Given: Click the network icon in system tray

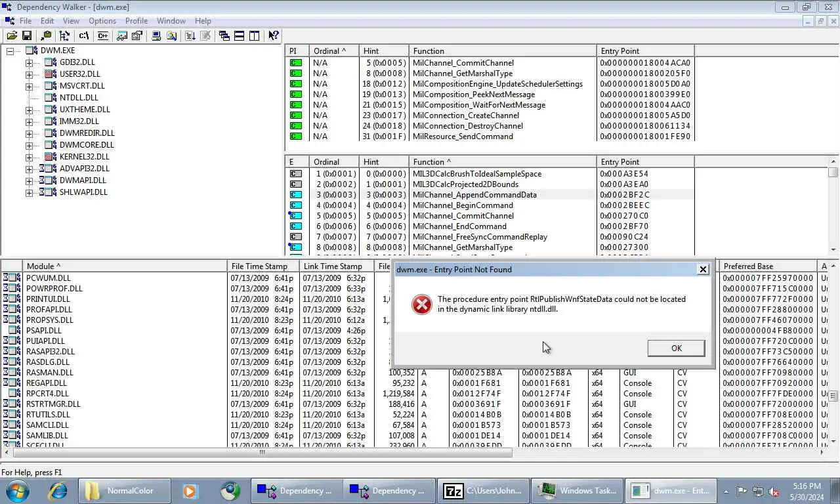Looking at the screenshot, I should click(x=758, y=492).
